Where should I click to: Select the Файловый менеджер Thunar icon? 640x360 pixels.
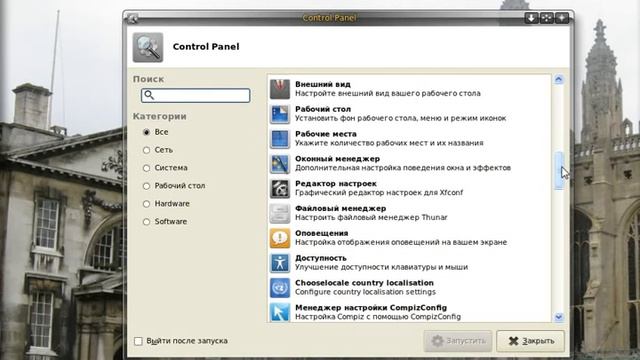click(x=280, y=213)
